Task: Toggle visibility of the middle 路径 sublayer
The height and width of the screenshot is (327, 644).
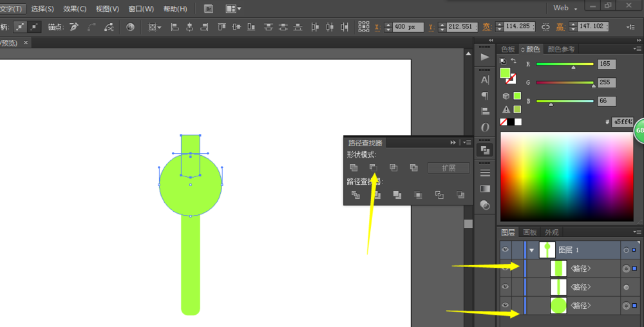Action: tap(506, 286)
